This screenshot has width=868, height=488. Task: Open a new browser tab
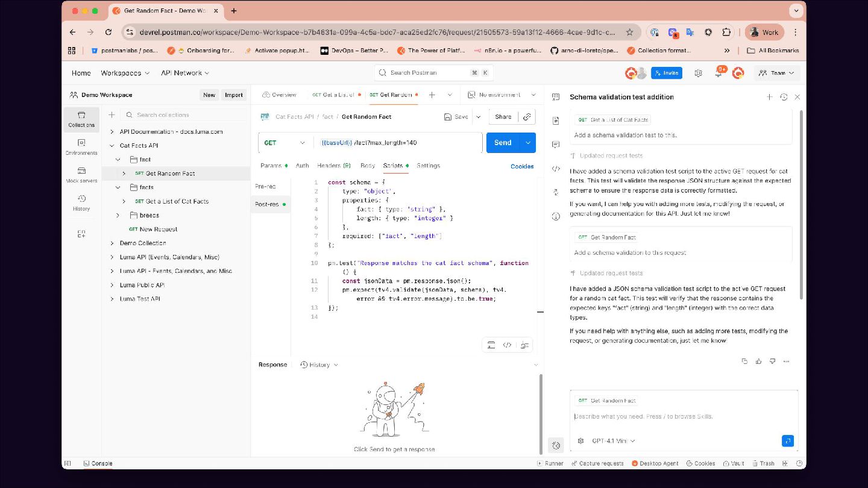tap(234, 11)
